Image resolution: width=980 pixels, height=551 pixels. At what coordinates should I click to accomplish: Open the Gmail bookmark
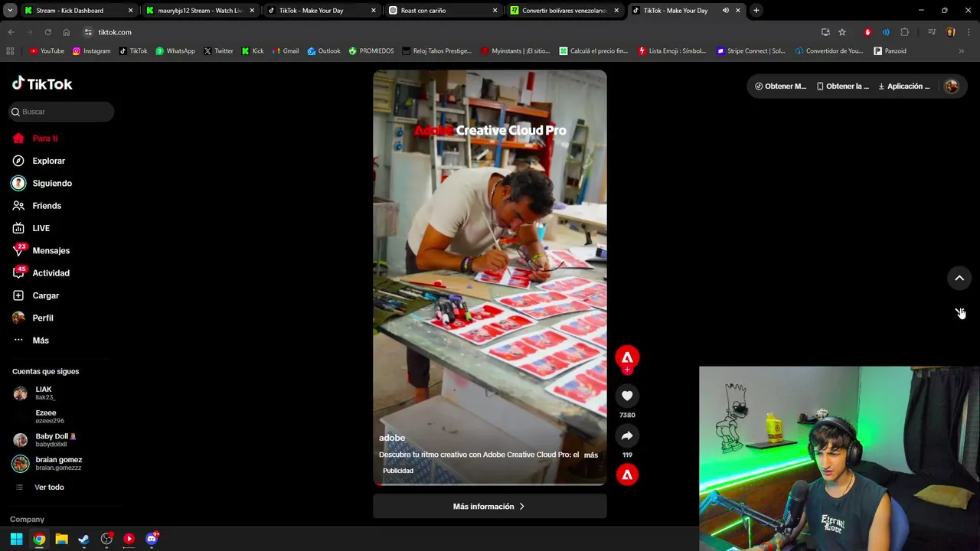click(x=285, y=51)
